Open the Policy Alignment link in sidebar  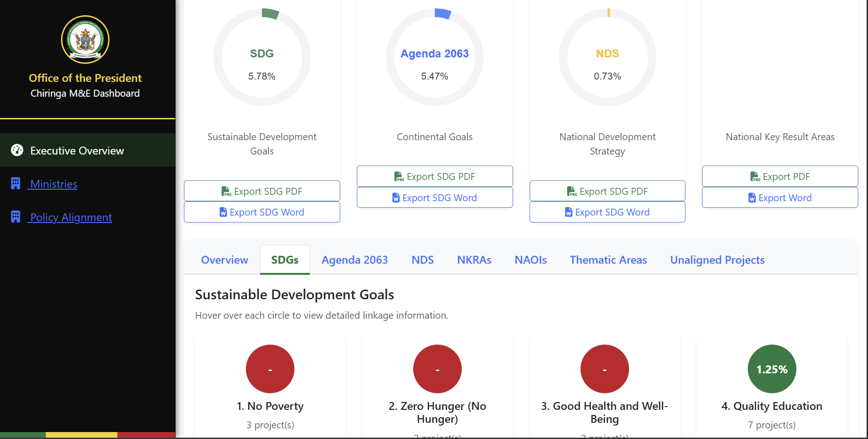coord(70,217)
